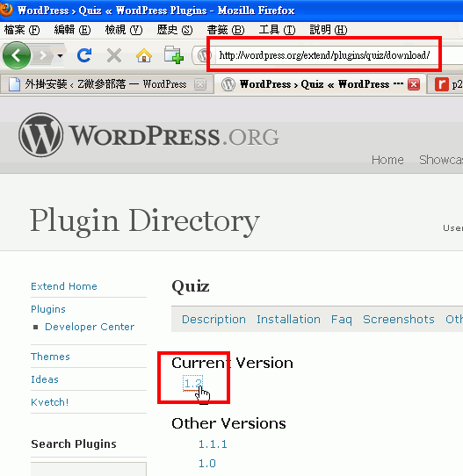Open the Installation plugin tab

pos(288,320)
